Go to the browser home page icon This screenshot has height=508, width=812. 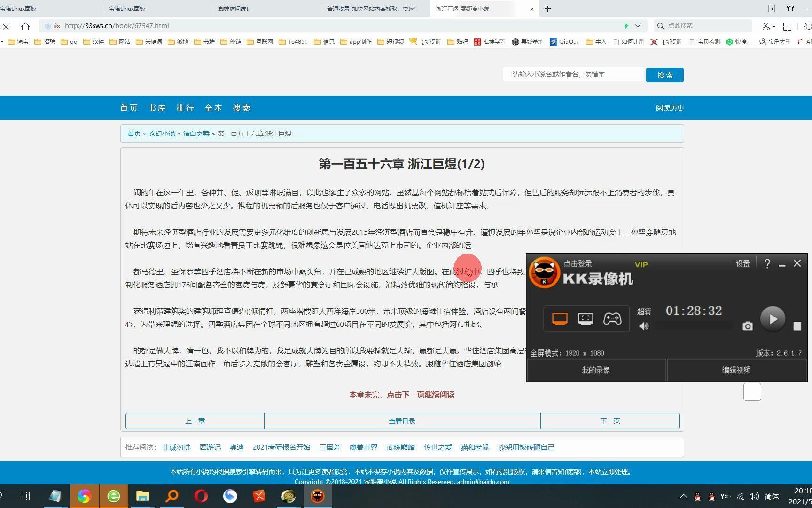coord(25,26)
